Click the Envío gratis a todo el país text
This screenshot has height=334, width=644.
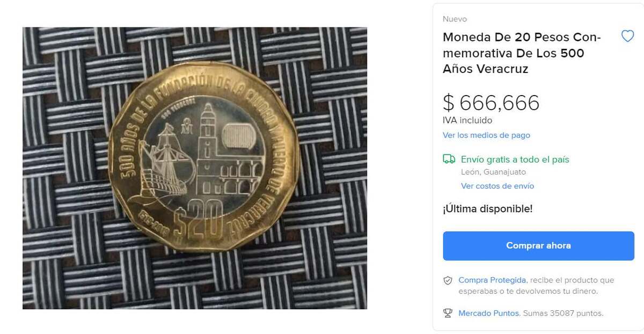point(515,159)
